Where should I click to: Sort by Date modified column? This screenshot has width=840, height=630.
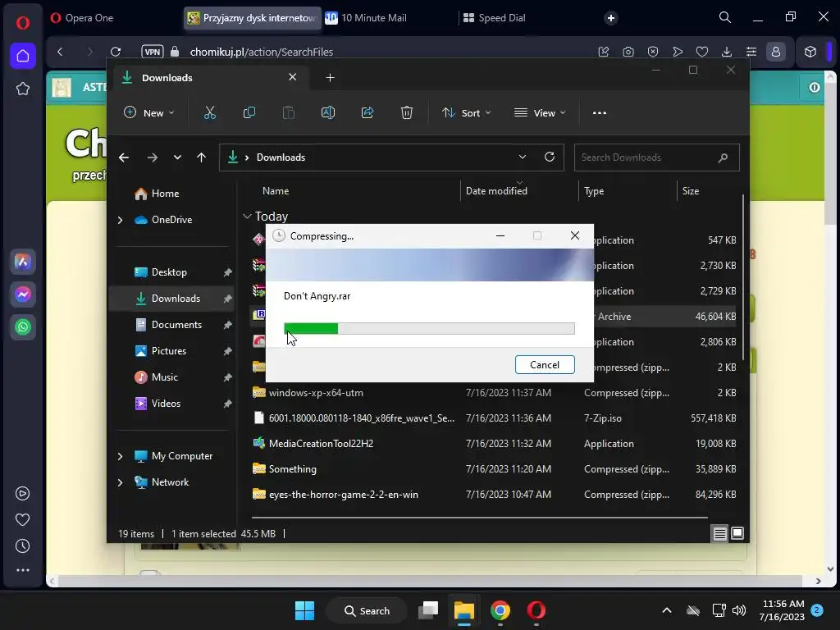point(496,191)
